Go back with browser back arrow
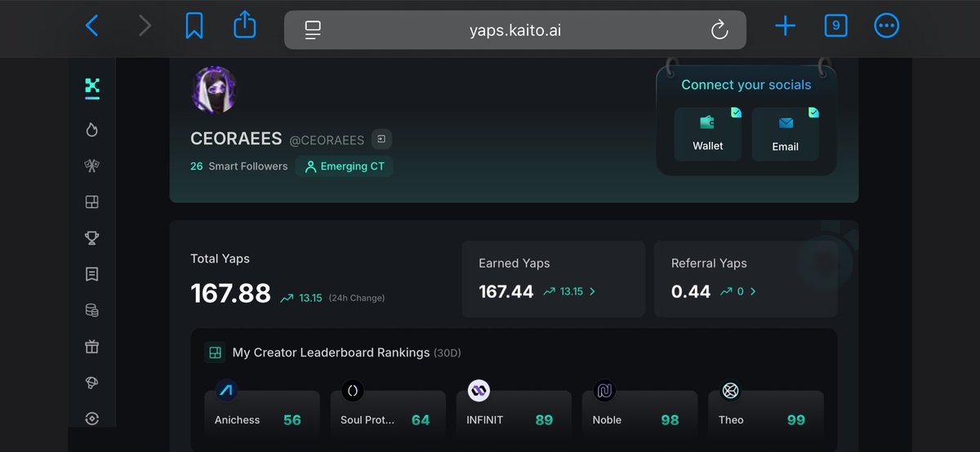The image size is (980, 452). click(92, 26)
